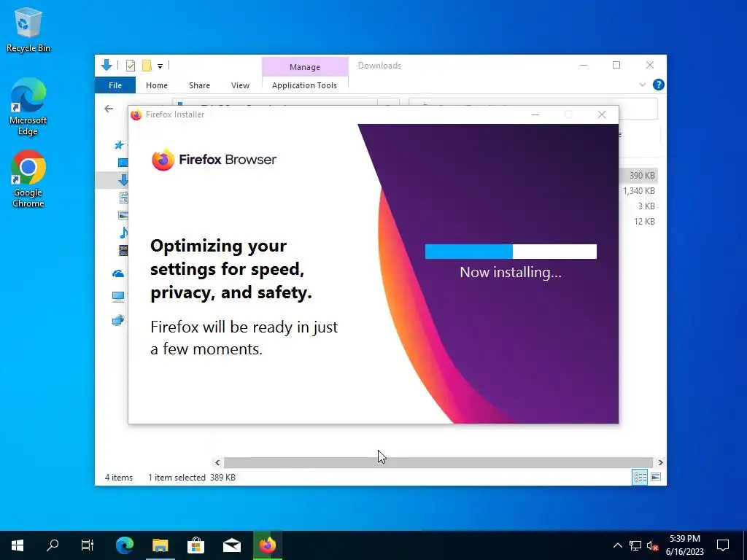Expand the ribbon with the chevron arrow

point(642,85)
